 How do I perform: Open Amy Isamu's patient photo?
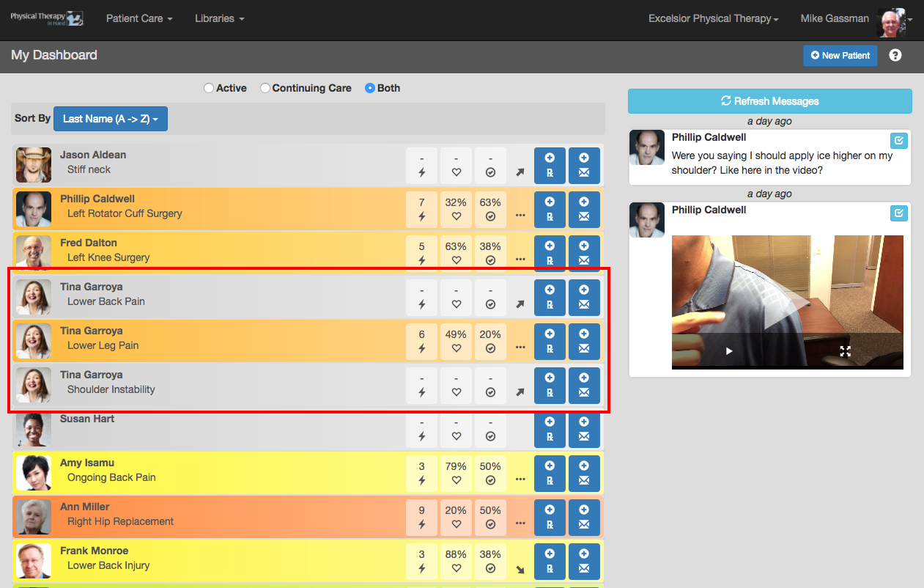tap(34, 474)
